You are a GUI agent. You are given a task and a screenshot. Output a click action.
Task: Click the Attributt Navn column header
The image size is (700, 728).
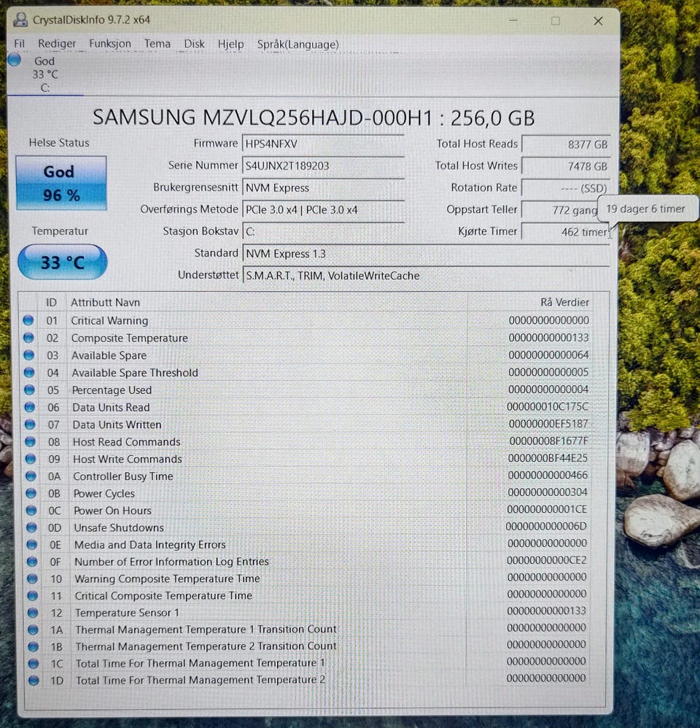pyautogui.click(x=105, y=302)
